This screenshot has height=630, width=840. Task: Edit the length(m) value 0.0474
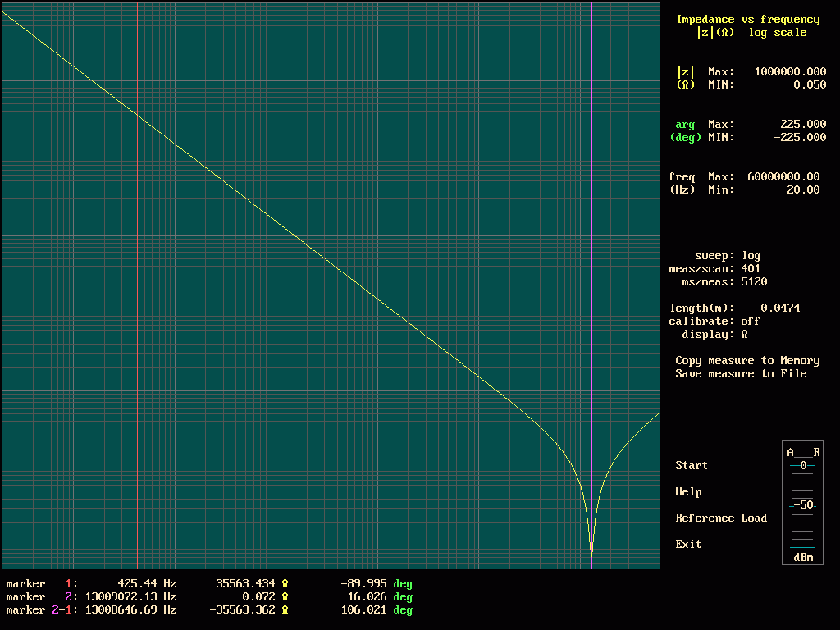point(780,308)
